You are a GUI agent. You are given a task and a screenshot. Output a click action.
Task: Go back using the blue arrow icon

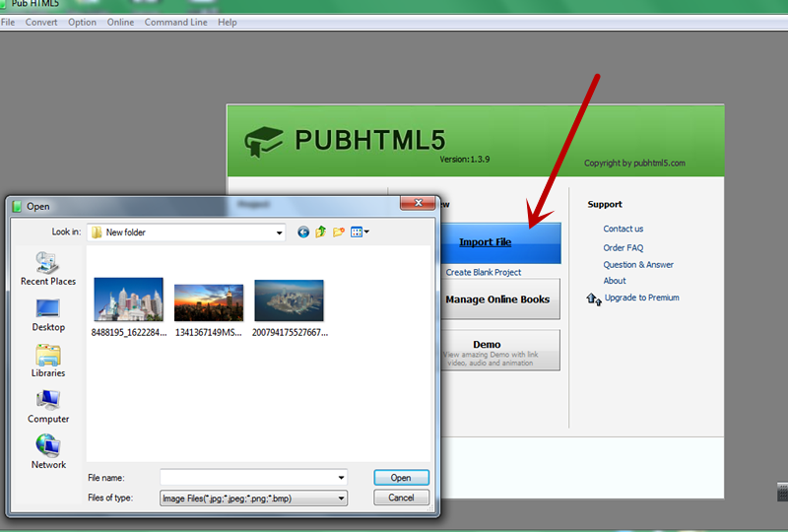[303, 232]
